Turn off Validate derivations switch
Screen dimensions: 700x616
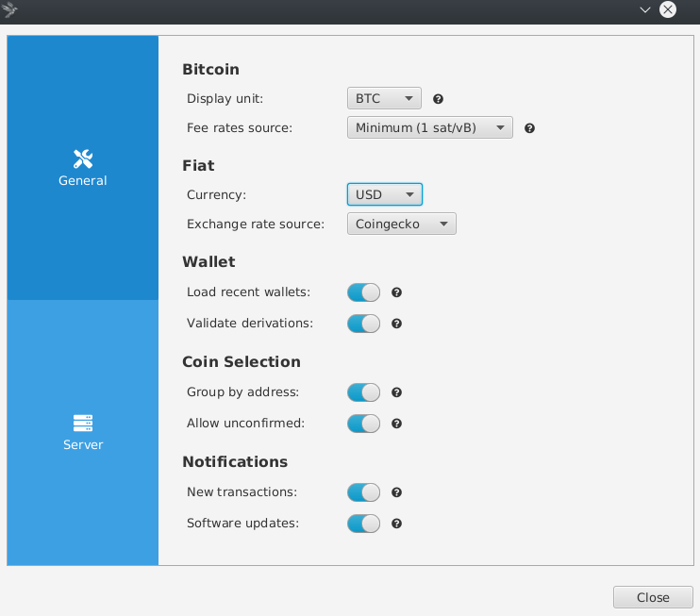click(x=363, y=324)
